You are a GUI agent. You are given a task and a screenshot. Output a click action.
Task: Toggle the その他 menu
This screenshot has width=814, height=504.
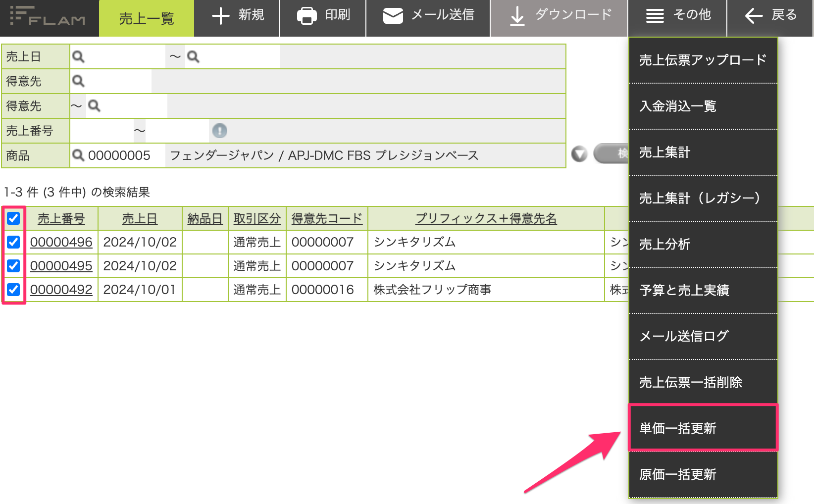[678, 18]
